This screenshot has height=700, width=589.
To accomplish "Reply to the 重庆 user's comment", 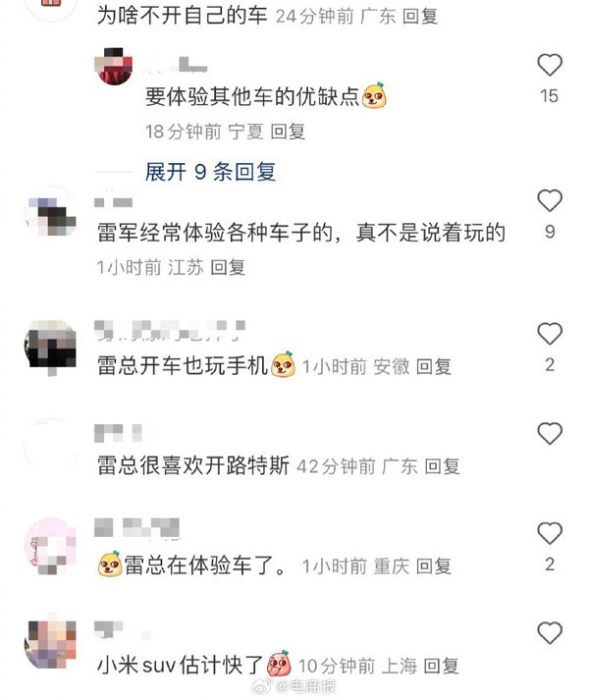I will tap(434, 566).
